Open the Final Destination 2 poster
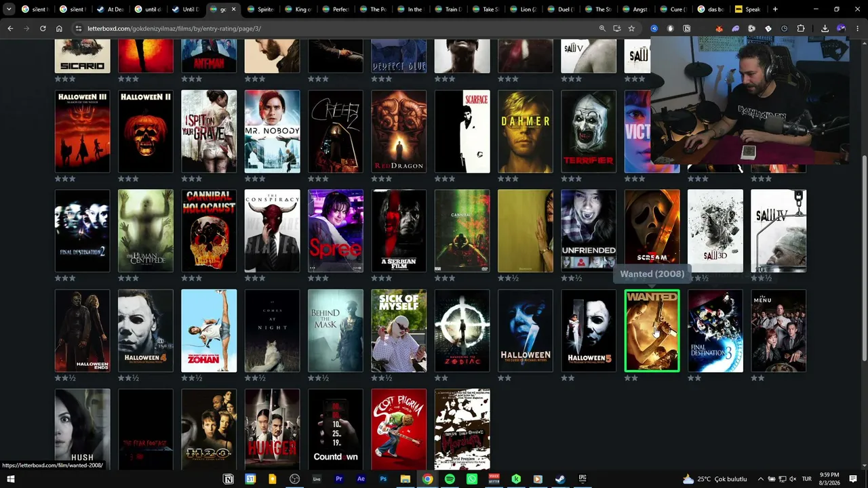The width and height of the screenshot is (868, 488). point(82,231)
